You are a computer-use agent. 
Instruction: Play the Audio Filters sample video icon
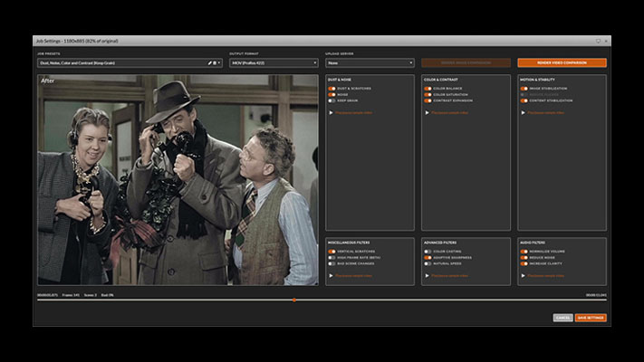coord(524,275)
